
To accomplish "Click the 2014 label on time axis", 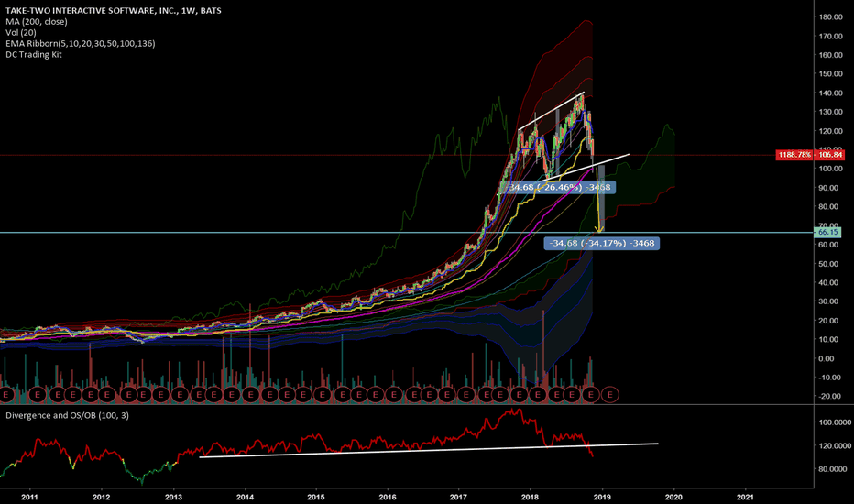I will pos(245,497).
